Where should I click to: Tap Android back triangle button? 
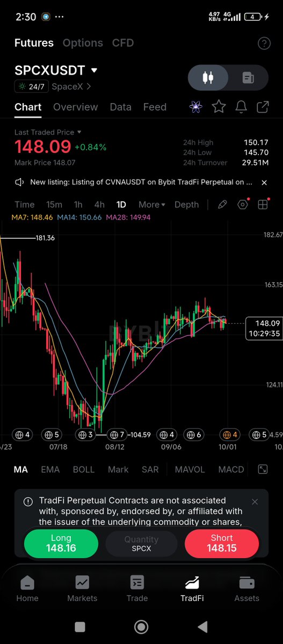[x=202, y=626]
